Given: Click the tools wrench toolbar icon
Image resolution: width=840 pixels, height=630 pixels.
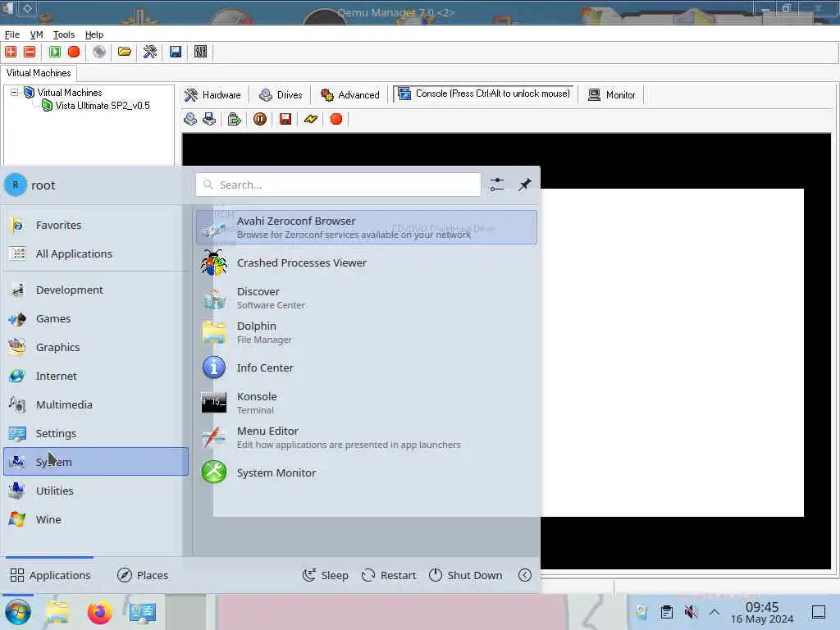Looking at the screenshot, I should [x=150, y=52].
